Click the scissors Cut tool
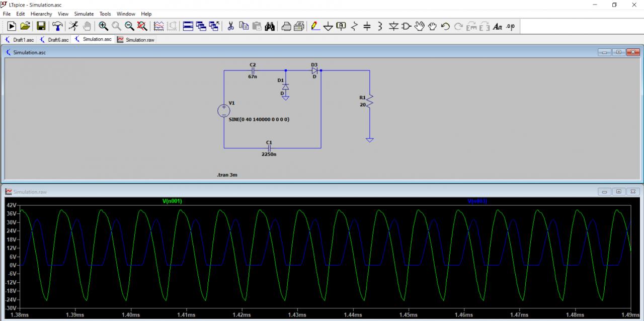 (231, 26)
